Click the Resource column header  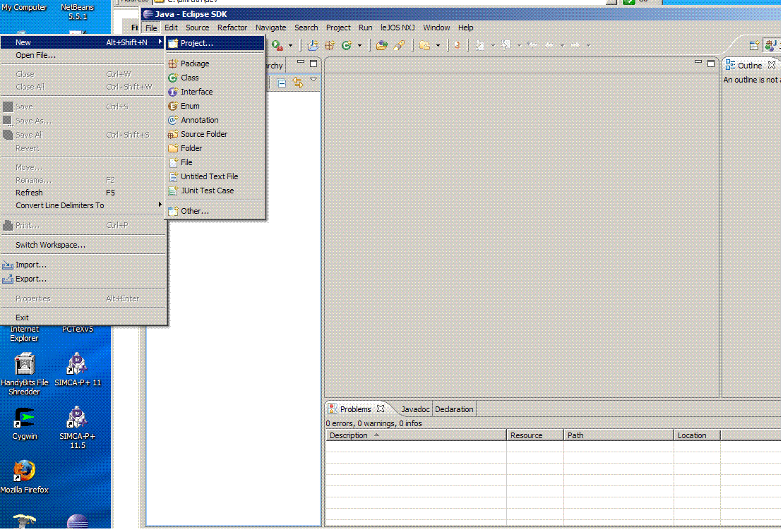[x=534, y=435]
